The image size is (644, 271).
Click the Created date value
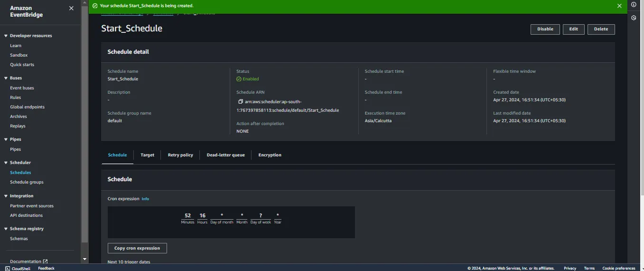click(x=529, y=100)
